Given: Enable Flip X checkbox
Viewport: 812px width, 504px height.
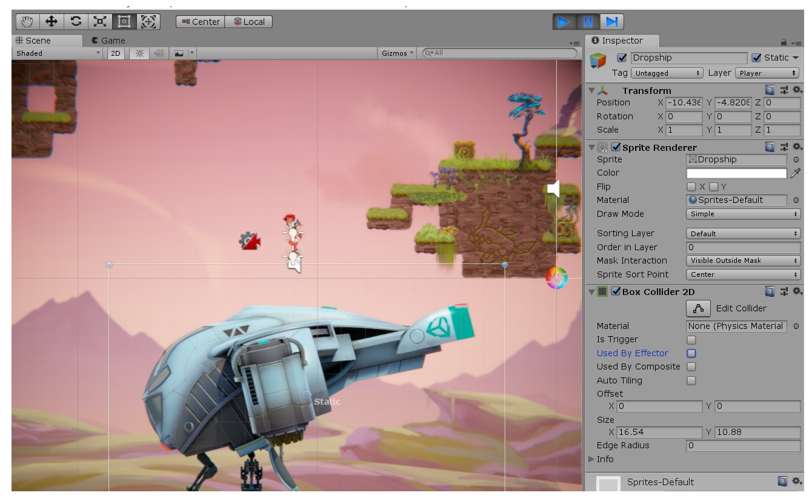Looking at the screenshot, I should (x=691, y=187).
